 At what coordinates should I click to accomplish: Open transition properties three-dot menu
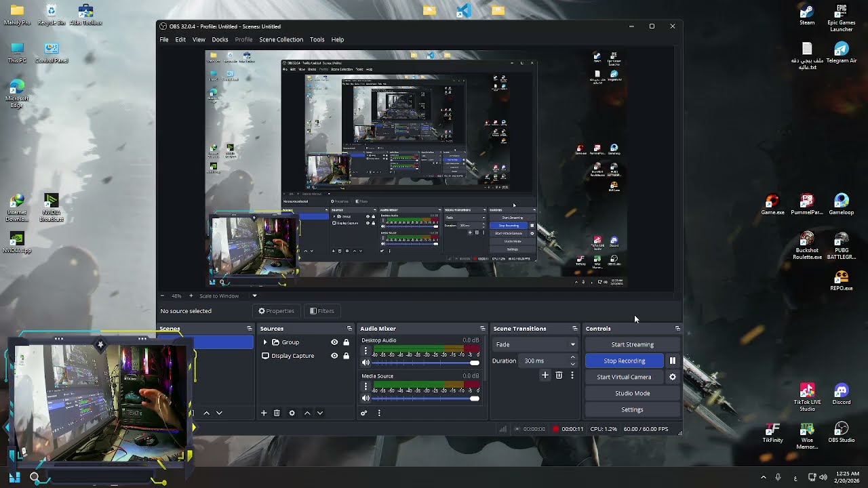coord(572,375)
